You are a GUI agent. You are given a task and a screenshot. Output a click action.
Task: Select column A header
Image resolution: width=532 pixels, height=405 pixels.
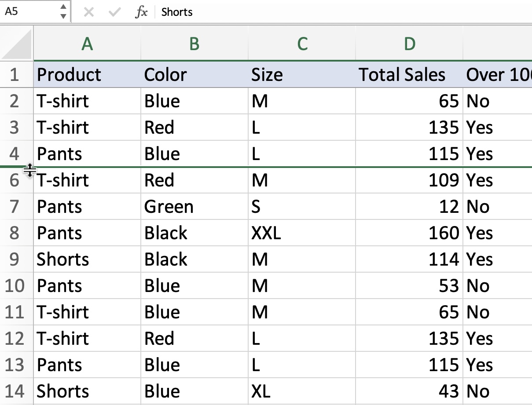tap(87, 44)
